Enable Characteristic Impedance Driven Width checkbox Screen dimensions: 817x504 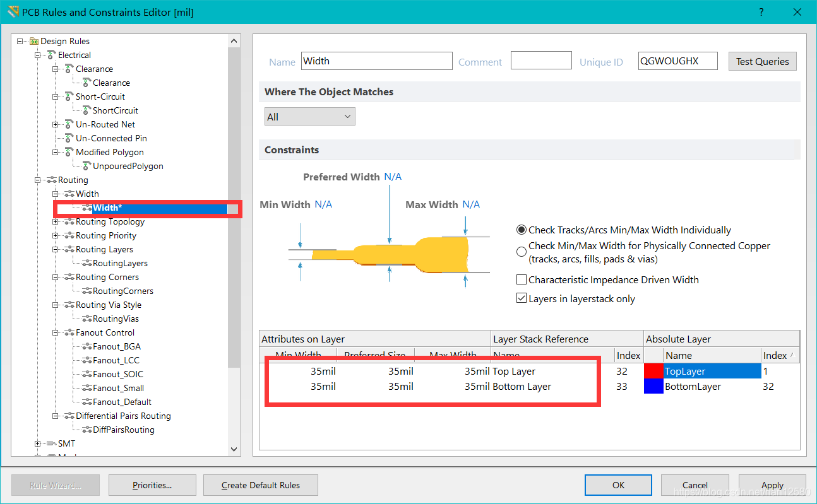pos(522,279)
